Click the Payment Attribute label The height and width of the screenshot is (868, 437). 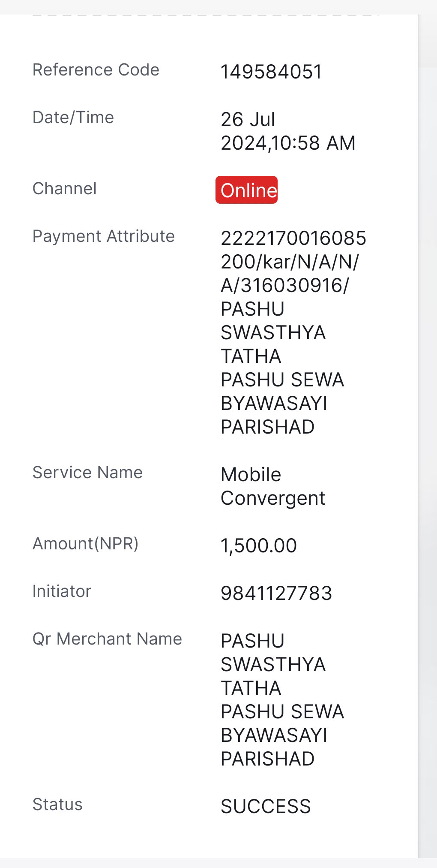tap(104, 236)
